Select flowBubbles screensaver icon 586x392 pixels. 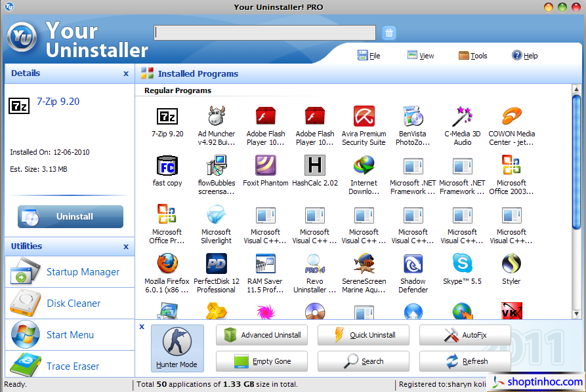point(217,165)
